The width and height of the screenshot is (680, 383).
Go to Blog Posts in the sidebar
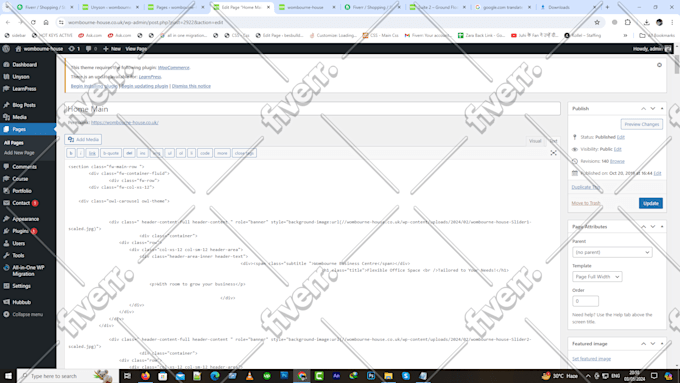click(24, 105)
